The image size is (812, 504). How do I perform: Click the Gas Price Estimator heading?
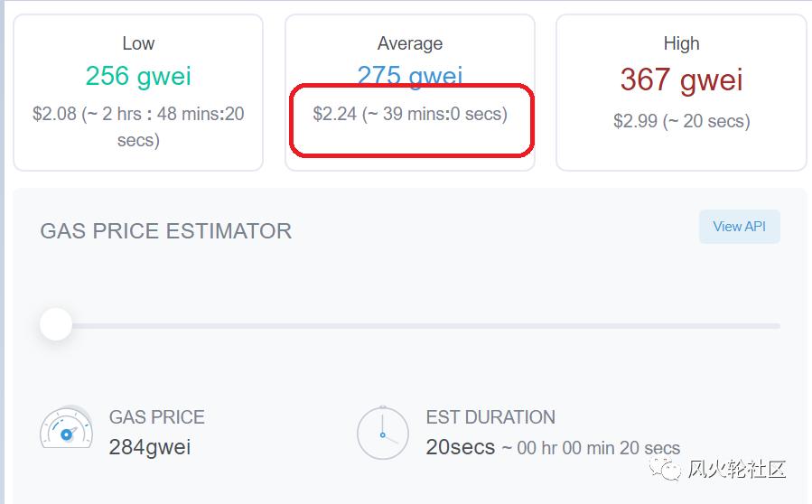[x=166, y=230]
